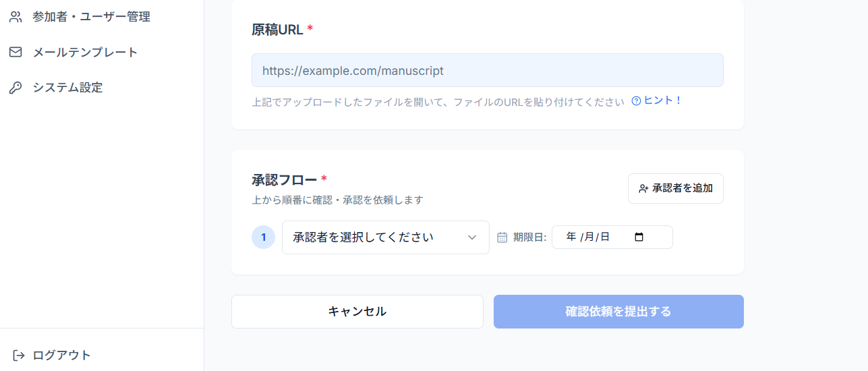
Task: Click the people icon beside 参加者・ユーザー管理
Action: [x=16, y=17]
